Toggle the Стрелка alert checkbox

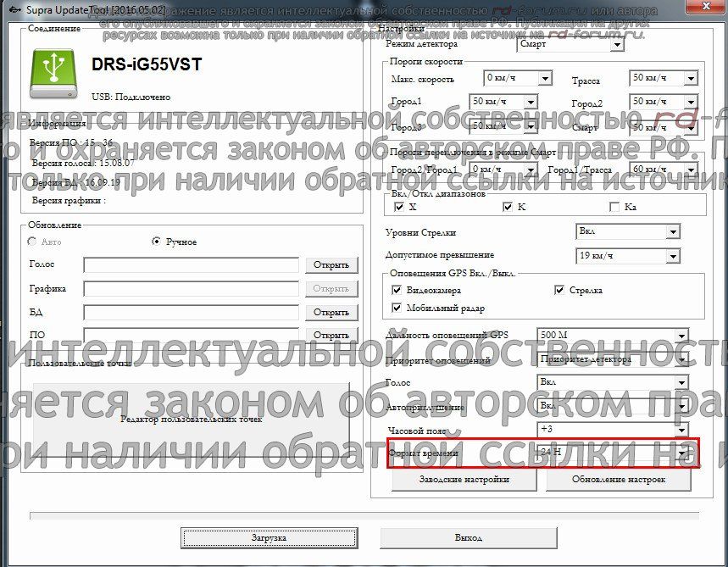click(x=559, y=290)
